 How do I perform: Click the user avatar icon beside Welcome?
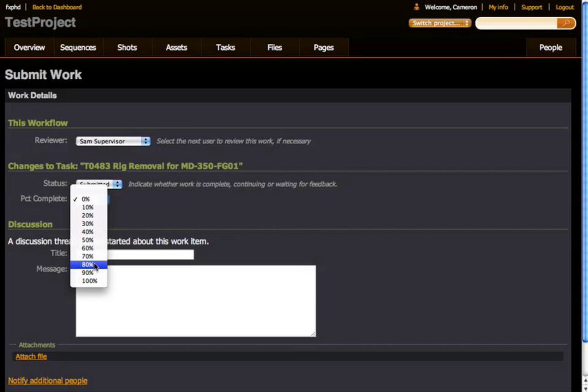(x=416, y=7)
